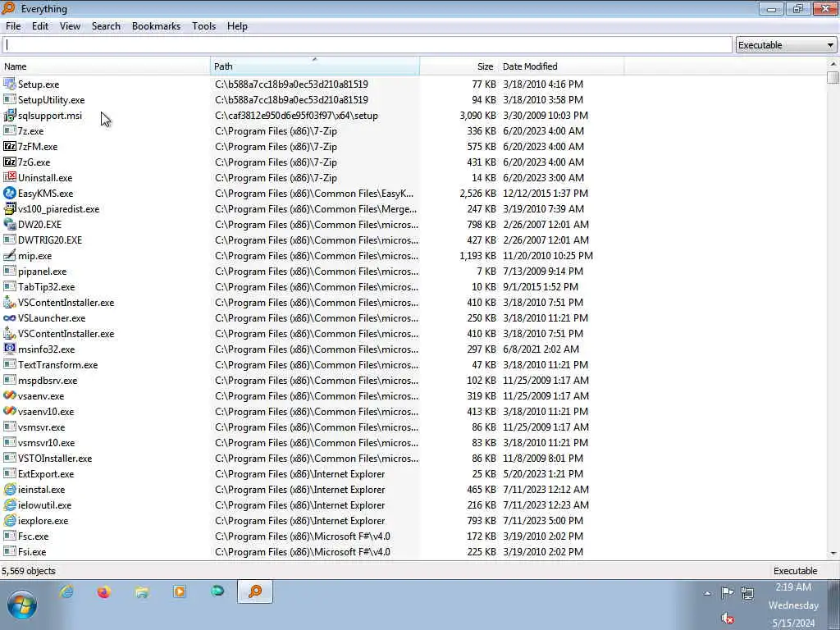Select the mspdbsrv.exe file name
The width and height of the screenshot is (840, 630).
[x=48, y=380]
